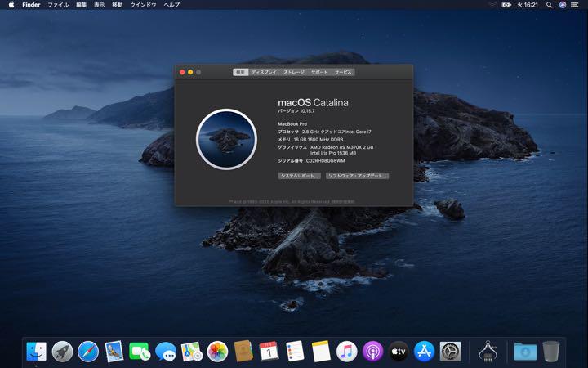Open the ヘルプ menu
The height and width of the screenshot is (368, 588).
pyautogui.click(x=171, y=5)
